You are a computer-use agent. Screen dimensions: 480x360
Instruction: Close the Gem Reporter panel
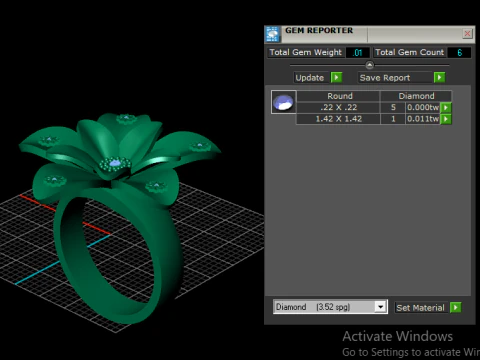point(467,33)
